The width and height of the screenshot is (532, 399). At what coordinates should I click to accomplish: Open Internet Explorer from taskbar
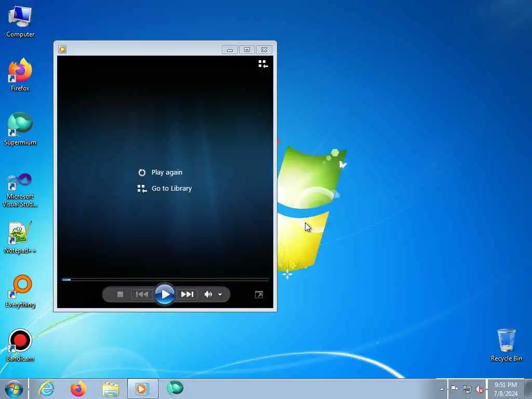[46, 389]
